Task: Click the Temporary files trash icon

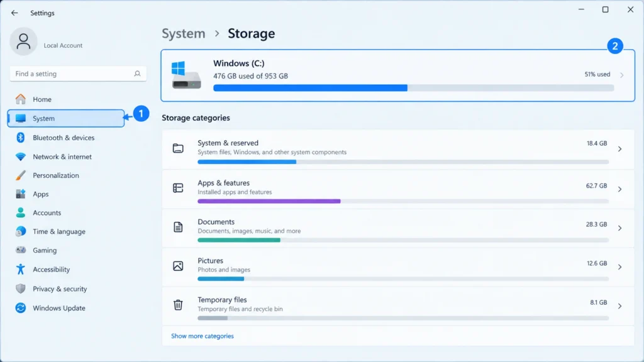Action: tap(178, 305)
